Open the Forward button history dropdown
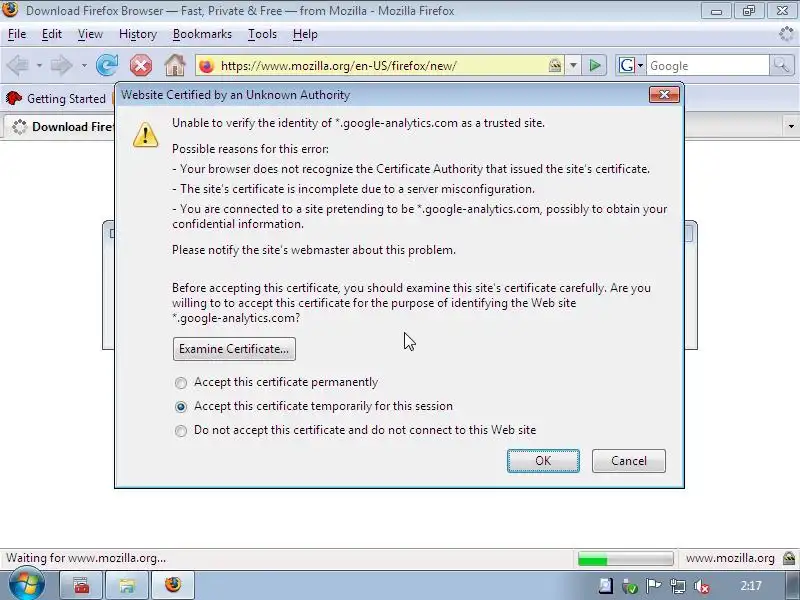 [x=84, y=66]
